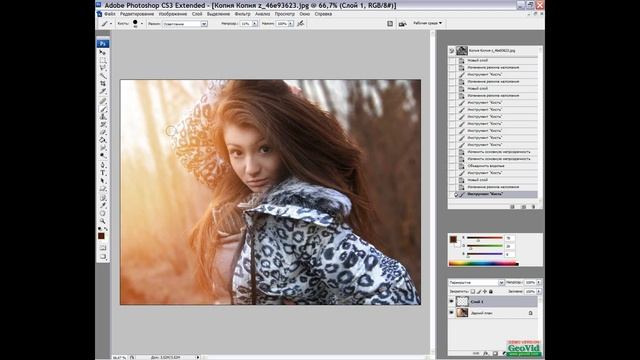This screenshot has height=360, width=640.
Task: Click the Слой 1 layer thumbnail
Action: pyautogui.click(x=462, y=302)
